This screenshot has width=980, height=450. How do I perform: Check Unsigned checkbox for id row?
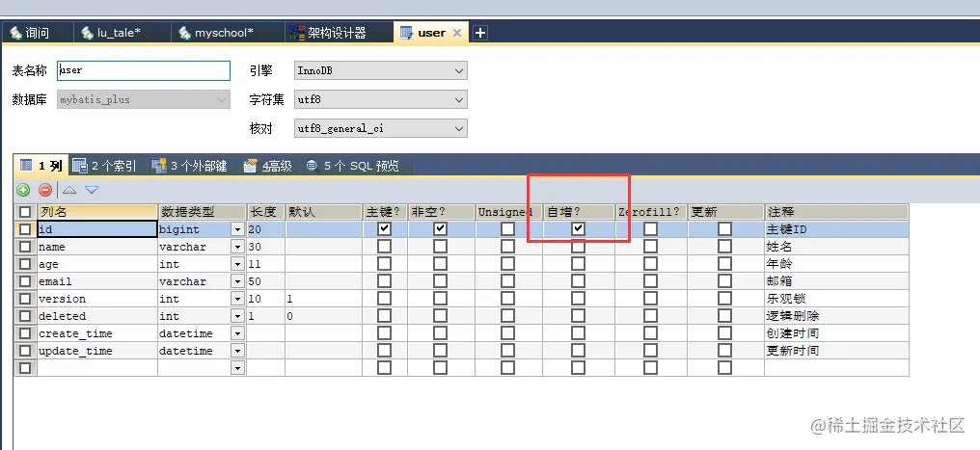coord(508,229)
